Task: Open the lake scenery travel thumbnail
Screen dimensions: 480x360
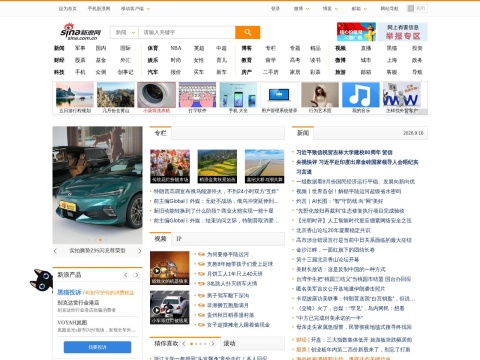Action: pos(75,95)
